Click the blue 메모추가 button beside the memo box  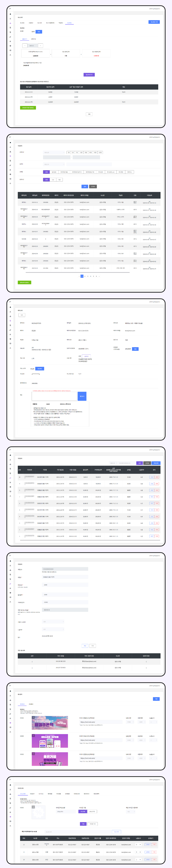coord(82,396)
